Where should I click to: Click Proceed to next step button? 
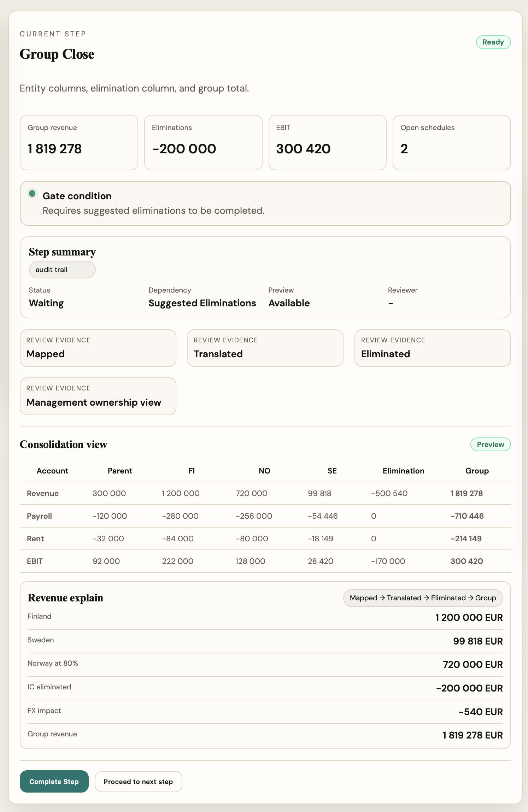point(138,781)
